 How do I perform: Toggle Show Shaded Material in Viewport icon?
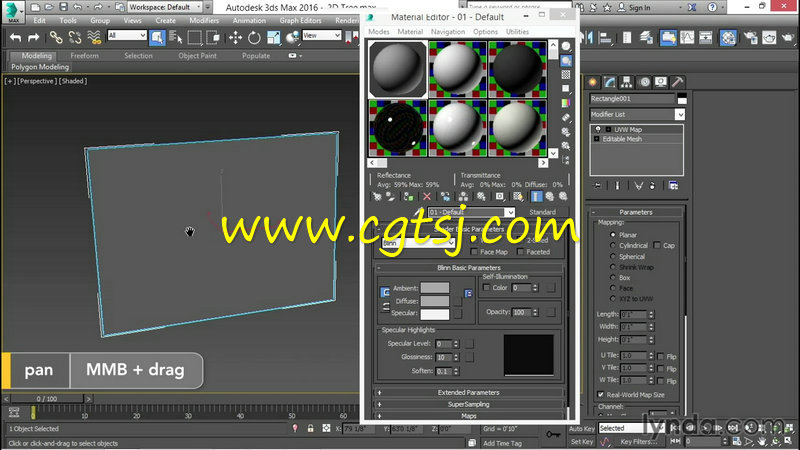[518, 196]
